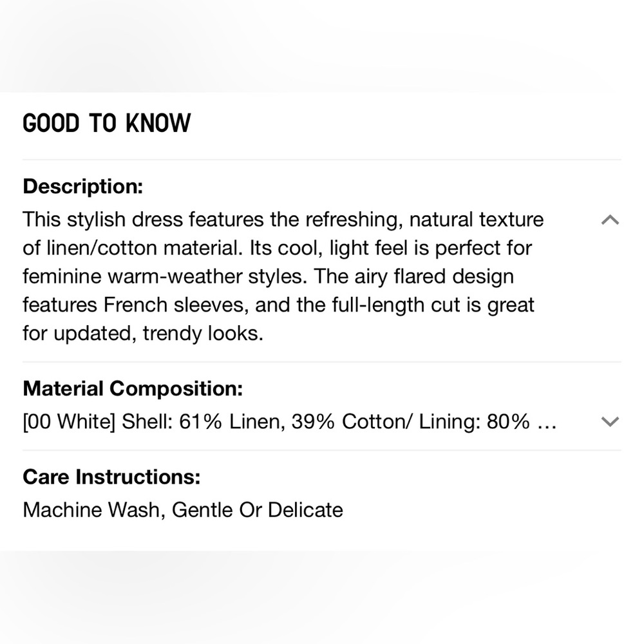Image resolution: width=644 pixels, height=644 pixels.
Task: Collapse the Description section chevron
Action: [x=610, y=220]
